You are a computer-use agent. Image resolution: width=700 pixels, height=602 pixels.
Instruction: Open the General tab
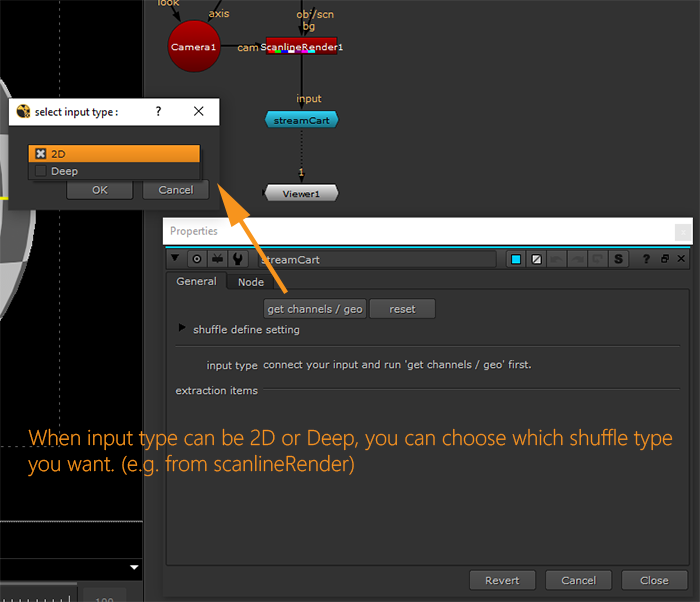pyautogui.click(x=196, y=282)
